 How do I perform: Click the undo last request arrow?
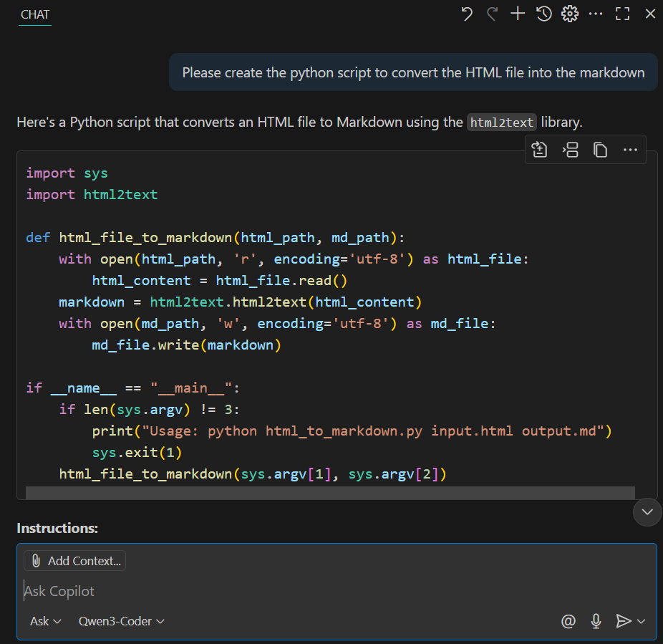point(466,14)
